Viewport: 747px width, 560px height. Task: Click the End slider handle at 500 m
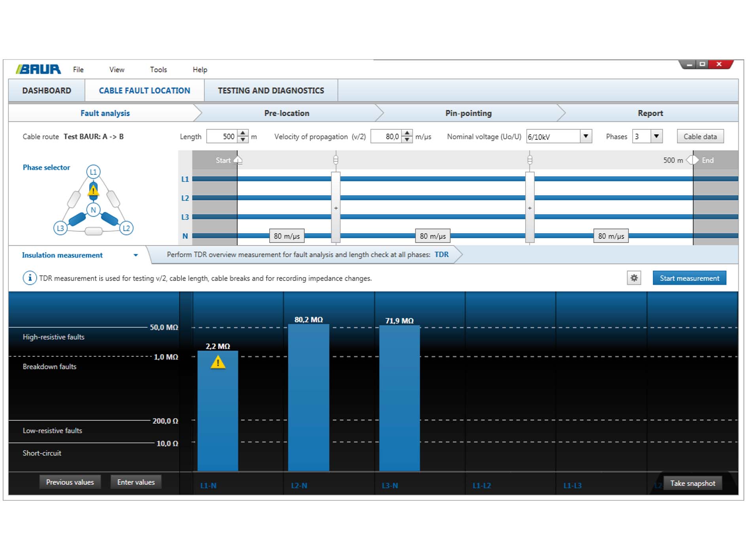(693, 160)
